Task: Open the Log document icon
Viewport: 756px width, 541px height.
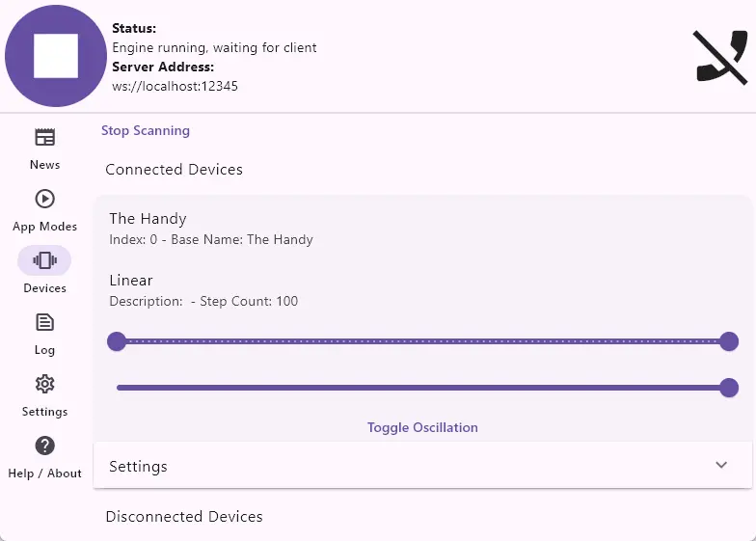Action: pos(44,322)
